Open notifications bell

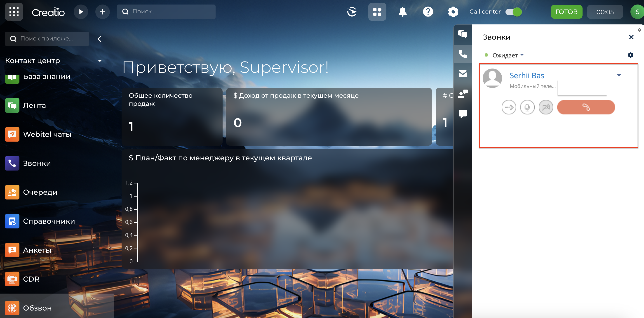(x=402, y=12)
